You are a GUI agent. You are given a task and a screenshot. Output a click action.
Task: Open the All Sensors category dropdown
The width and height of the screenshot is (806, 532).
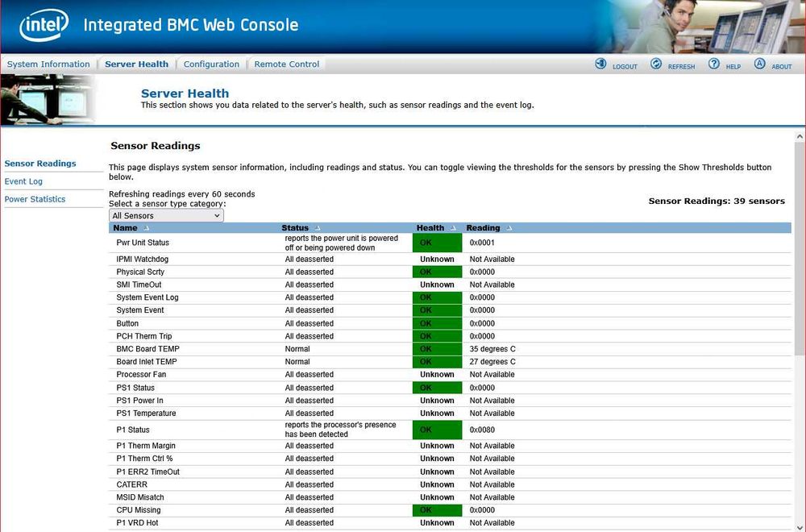(x=166, y=216)
